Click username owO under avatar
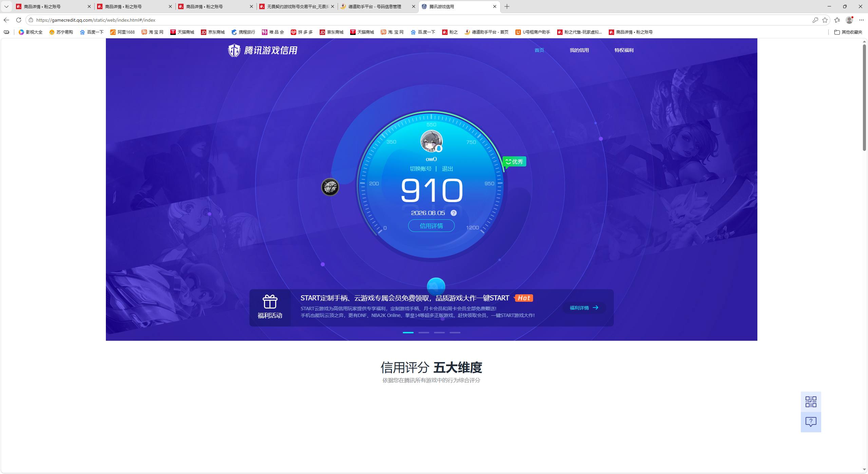This screenshot has height=474, width=868. 431,159
